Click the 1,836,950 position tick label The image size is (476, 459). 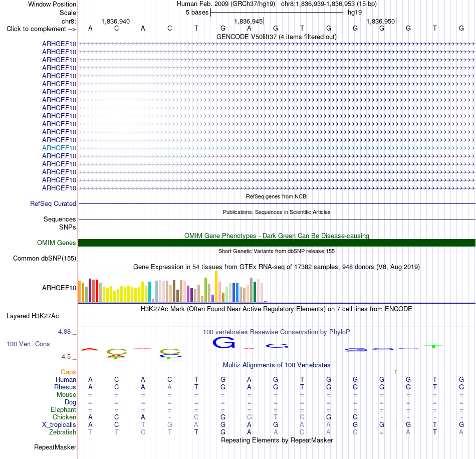click(x=380, y=21)
